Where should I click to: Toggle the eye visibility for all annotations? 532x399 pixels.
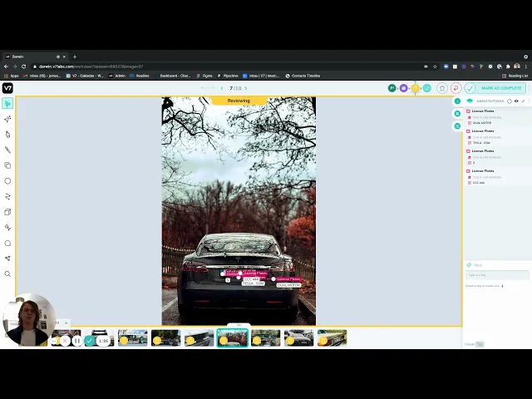click(x=516, y=101)
